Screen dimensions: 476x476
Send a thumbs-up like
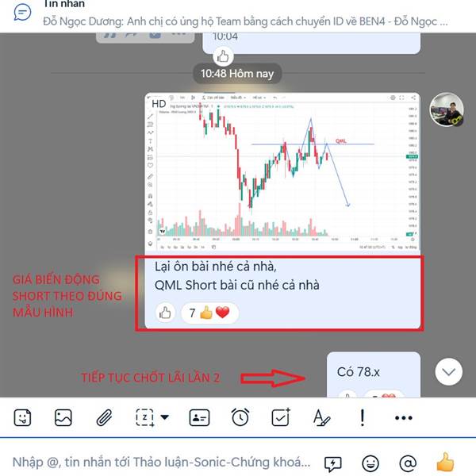(445, 463)
